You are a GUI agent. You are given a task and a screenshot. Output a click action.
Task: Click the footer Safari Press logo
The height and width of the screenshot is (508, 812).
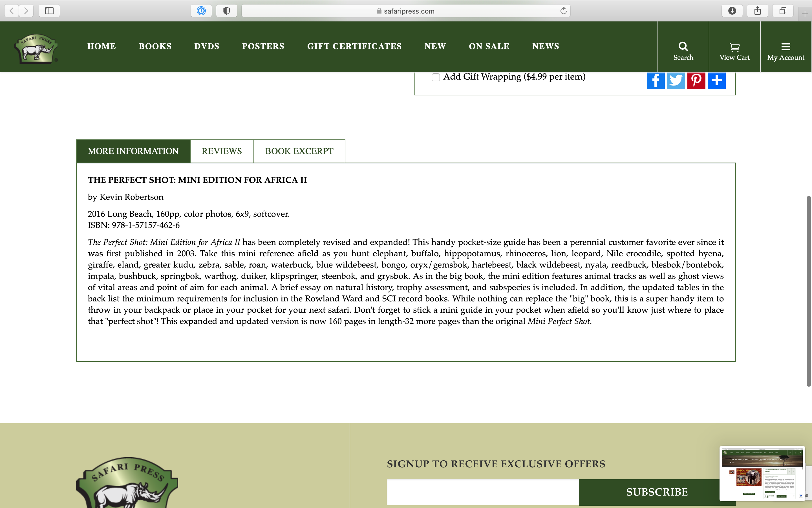point(127,483)
